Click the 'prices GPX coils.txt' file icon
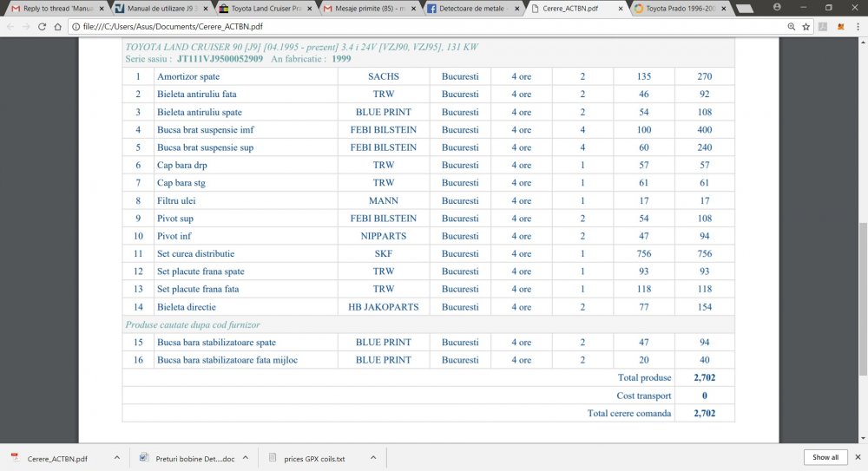Screen dimensions: 868x471 pyautogui.click(x=273, y=458)
